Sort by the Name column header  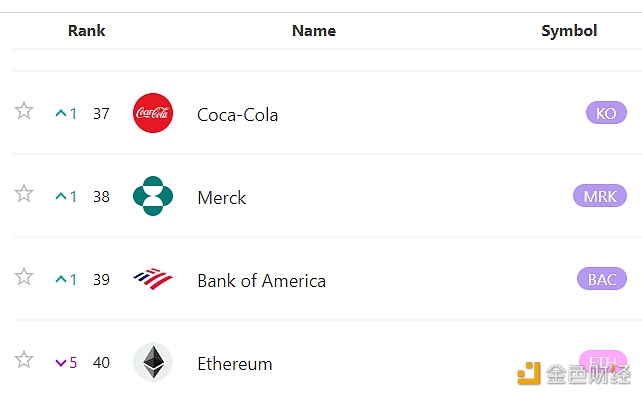pyautogui.click(x=314, y=31)
